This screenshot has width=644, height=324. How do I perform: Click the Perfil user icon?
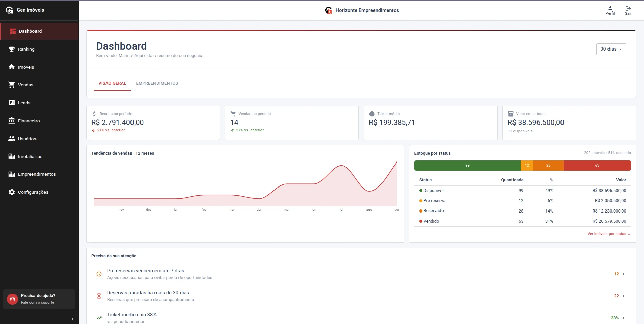click(x=610, y=8)
